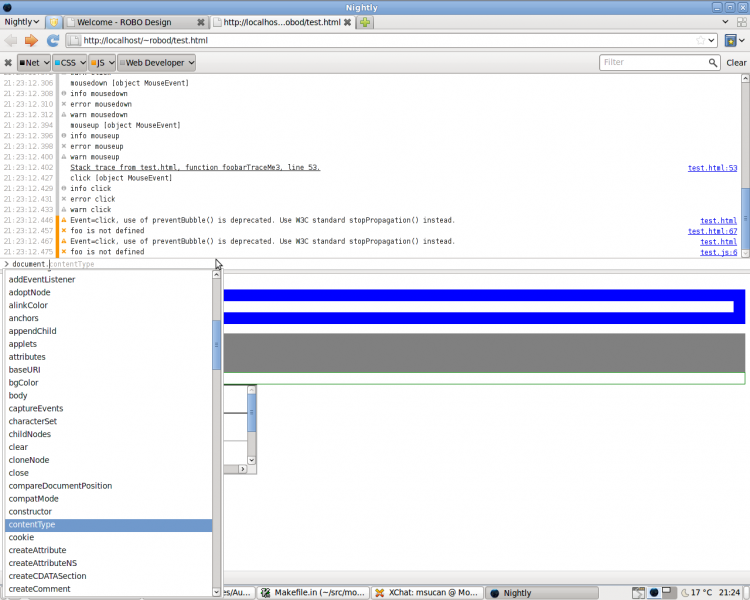
Task: Open the test.html:53 source link
Action: 712,168
